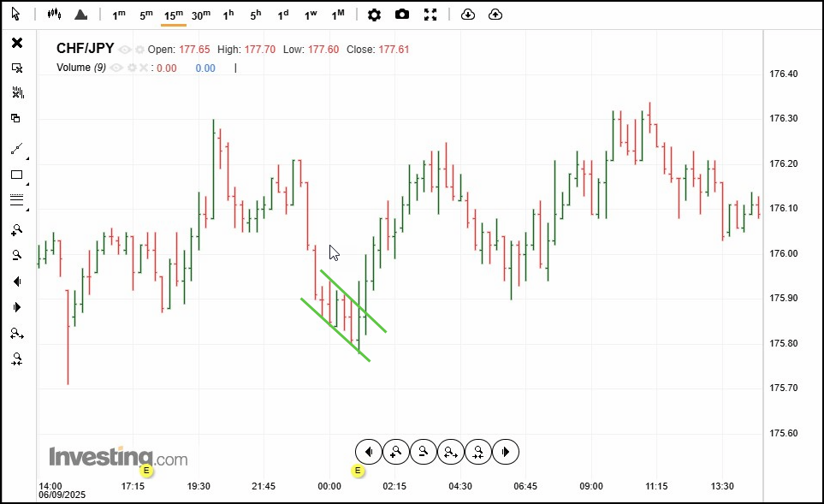Zoom in using the left sidebar magnifier

tap(17, 229)
